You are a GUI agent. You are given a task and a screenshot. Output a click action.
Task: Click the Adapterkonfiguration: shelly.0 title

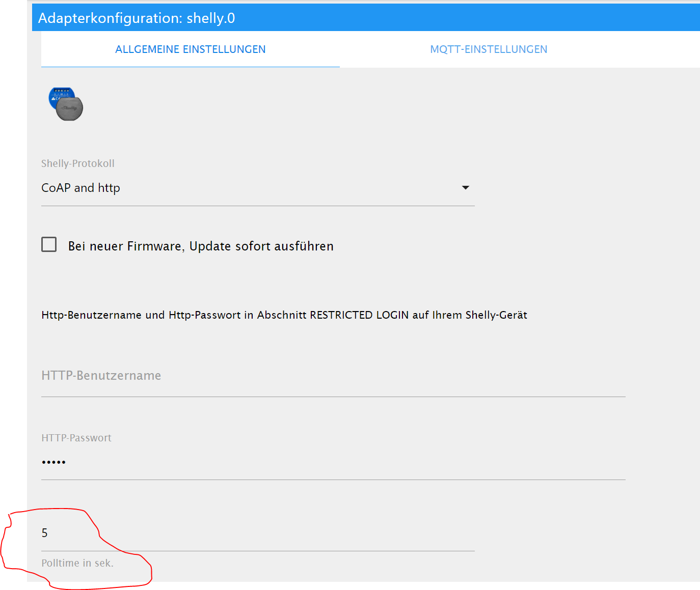(137, 18)
